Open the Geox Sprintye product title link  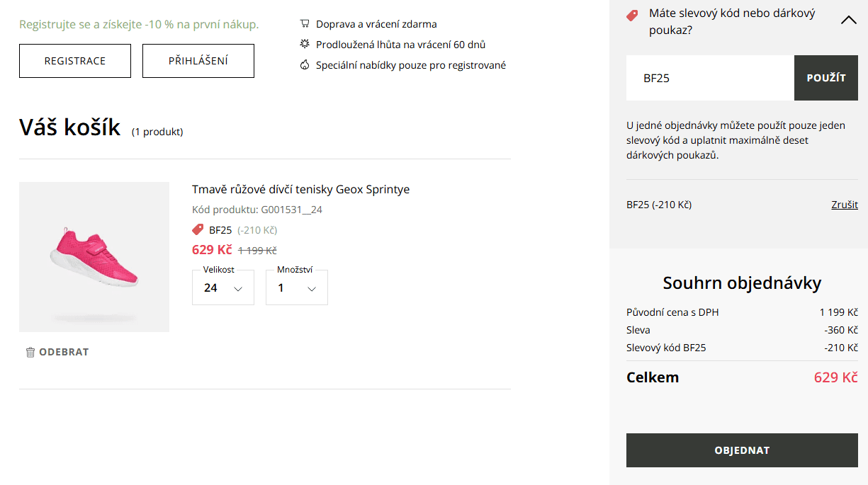point(300,189)
